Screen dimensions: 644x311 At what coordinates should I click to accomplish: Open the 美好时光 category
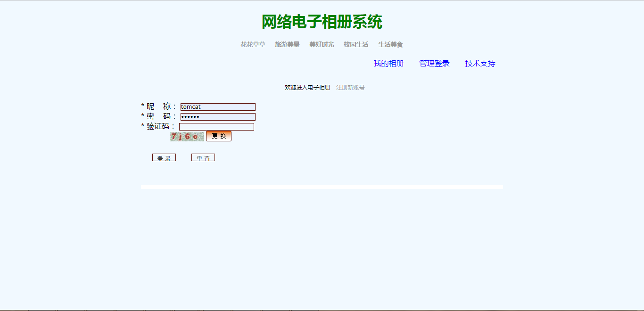[322, 44]
